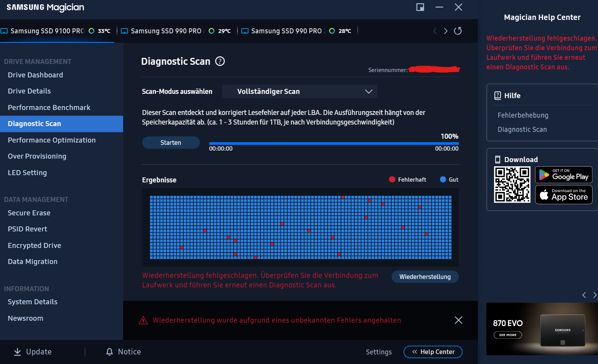Click the blue Gut legend swatch
598x364 pixels.
point(443,179)
